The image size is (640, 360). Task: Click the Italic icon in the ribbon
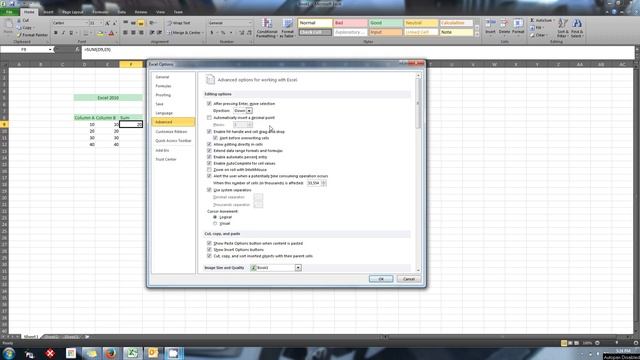63,33
